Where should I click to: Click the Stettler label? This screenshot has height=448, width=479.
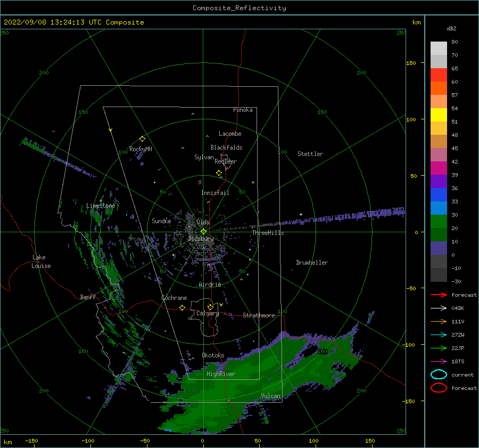click(x=310, y=154)
